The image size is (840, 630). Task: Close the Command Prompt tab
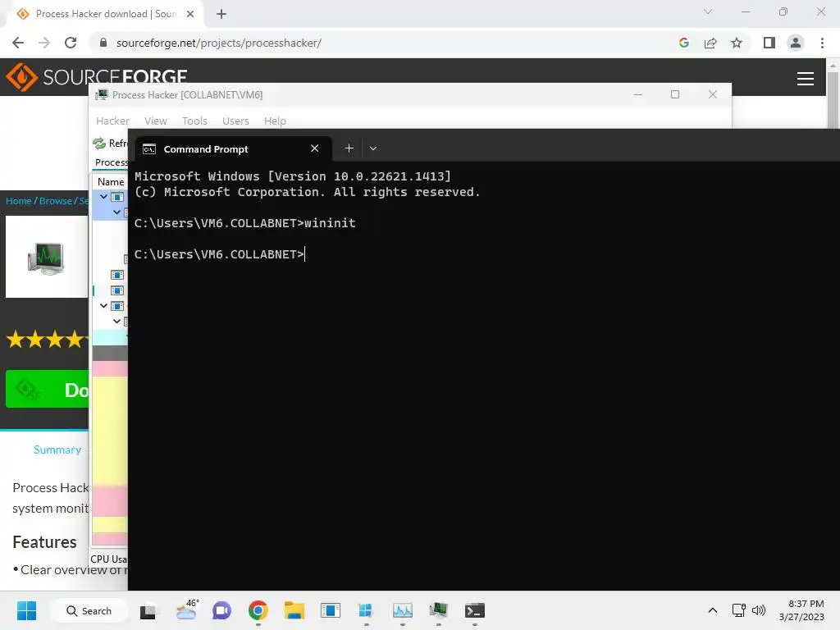pyautogui.click(x=314, y=148)
